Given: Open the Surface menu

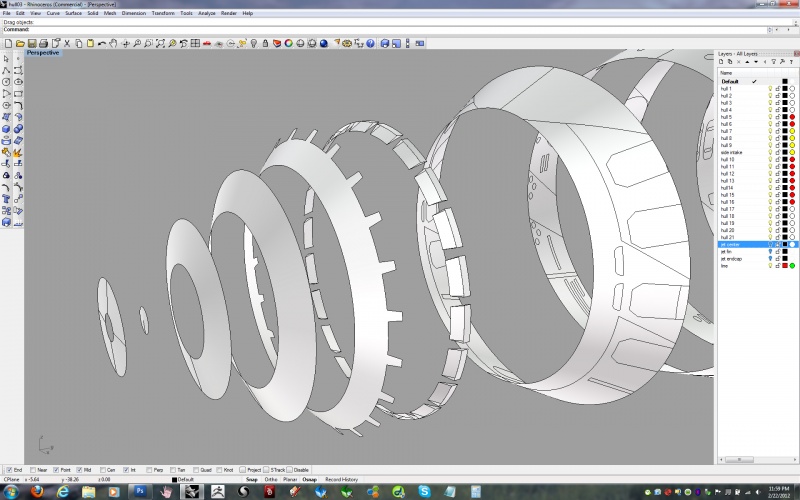Looking at the screenshot, I should coord(73,13).
